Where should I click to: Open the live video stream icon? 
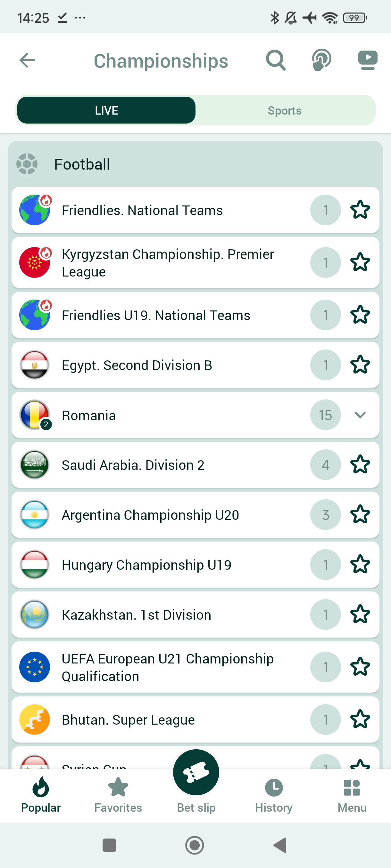[x=367, y=60]
